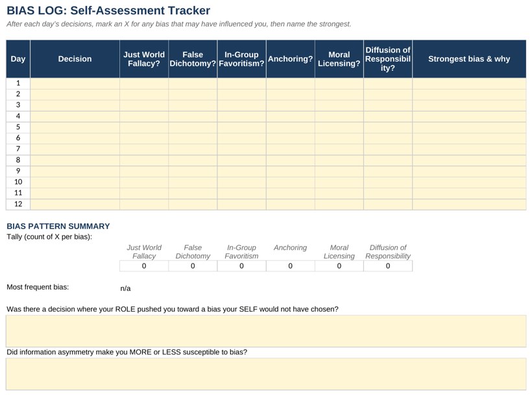Select the Decision column header
532x396 pixels.
(75, 59)
